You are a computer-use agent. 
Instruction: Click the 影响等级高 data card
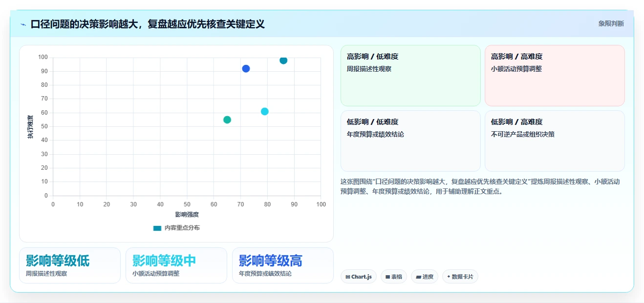click(283, 265)
